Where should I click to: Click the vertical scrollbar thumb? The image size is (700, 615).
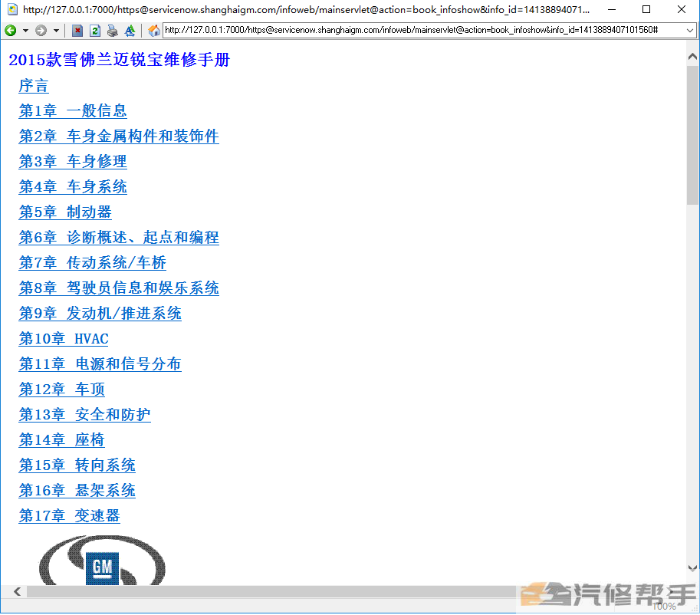click(692, 135)
